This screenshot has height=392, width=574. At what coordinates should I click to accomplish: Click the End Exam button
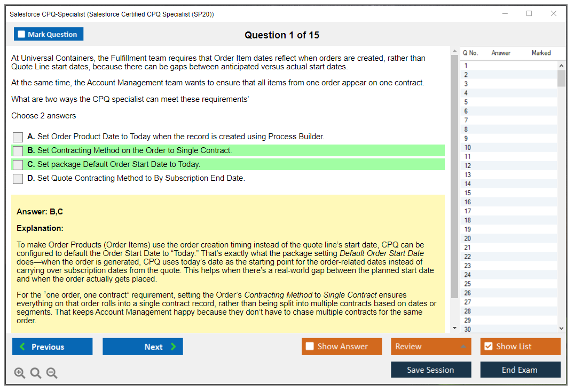[x=520, y=370]
